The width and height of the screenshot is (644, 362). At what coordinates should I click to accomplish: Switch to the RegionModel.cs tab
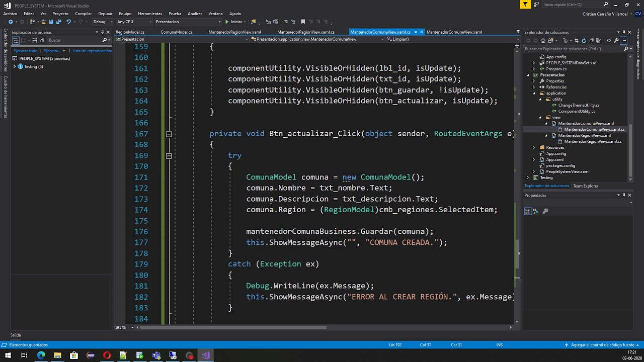point(130,32)
